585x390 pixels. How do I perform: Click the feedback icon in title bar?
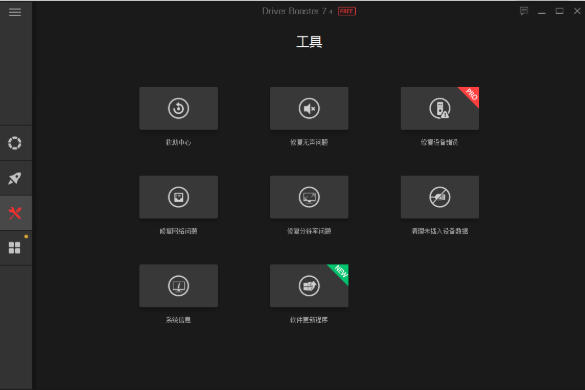click(x=524, y=11)
